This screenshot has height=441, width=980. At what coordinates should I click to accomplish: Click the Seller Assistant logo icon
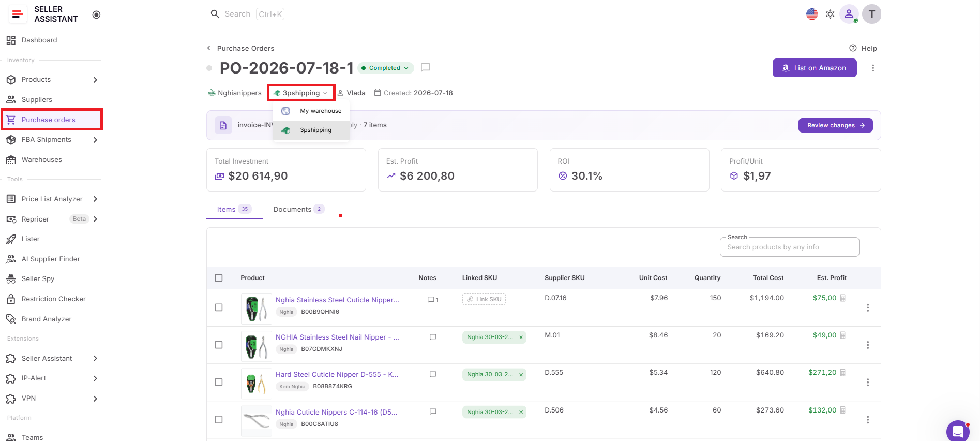18,14
